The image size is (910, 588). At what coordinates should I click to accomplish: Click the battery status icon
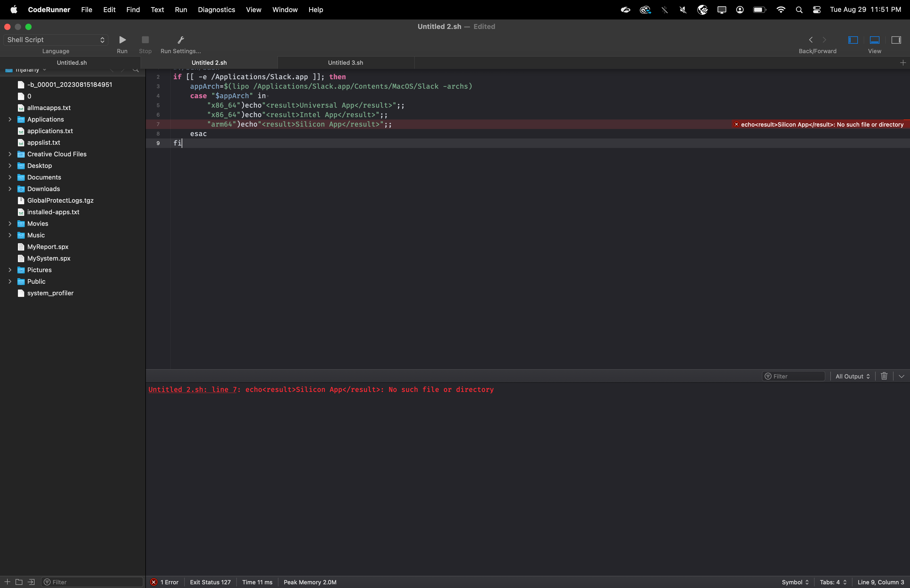[759, 9]
